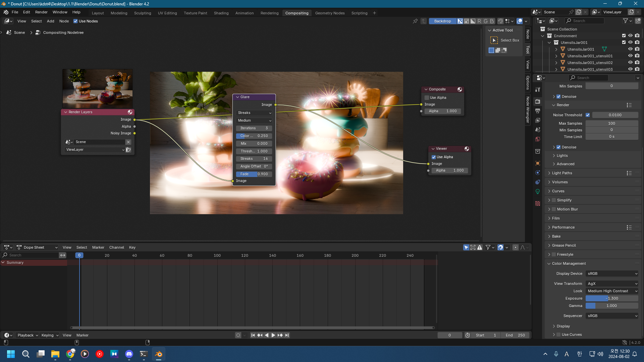Click the Select Box tool button
Viewport: 644px width, 362px height.
[494, 40]
